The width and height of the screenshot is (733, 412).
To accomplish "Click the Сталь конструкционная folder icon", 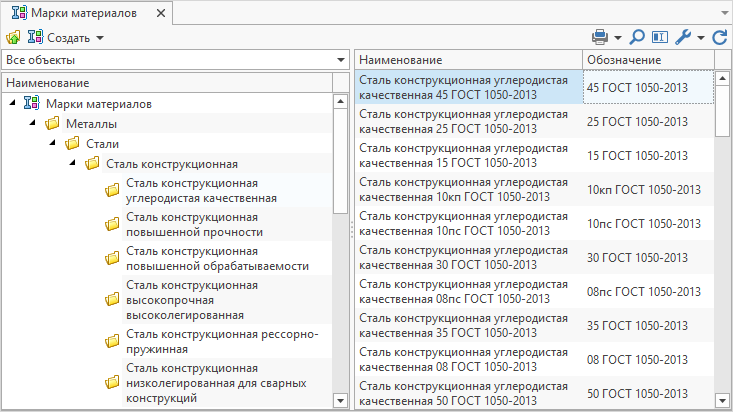I will (92, 164).
